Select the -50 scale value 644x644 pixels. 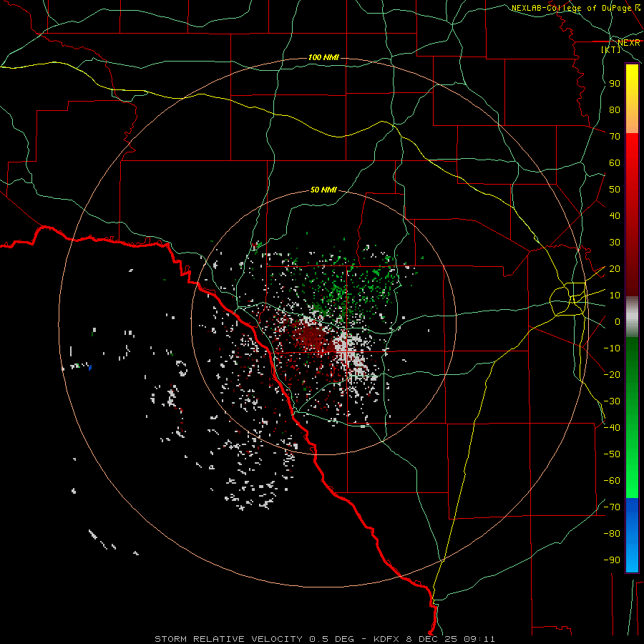(612, 454)
